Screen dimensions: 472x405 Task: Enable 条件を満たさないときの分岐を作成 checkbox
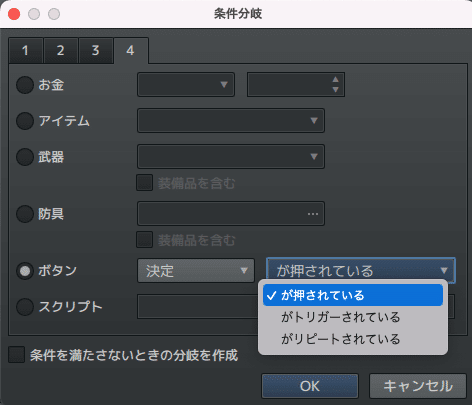tap(17, 355)
